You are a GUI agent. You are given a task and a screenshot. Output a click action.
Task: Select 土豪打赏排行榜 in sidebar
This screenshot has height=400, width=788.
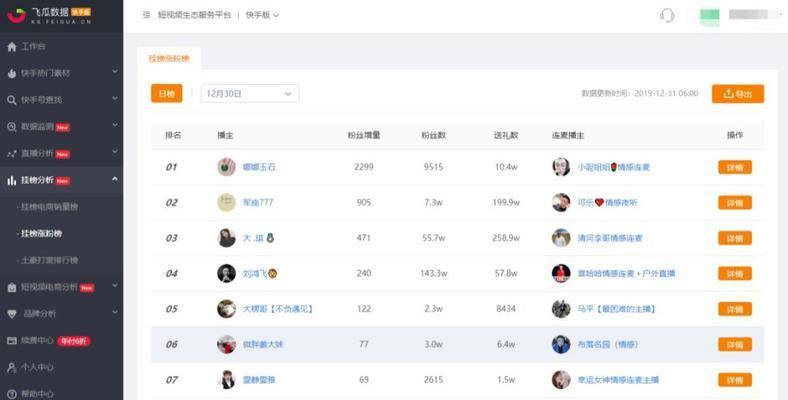[x=49, y=260]
